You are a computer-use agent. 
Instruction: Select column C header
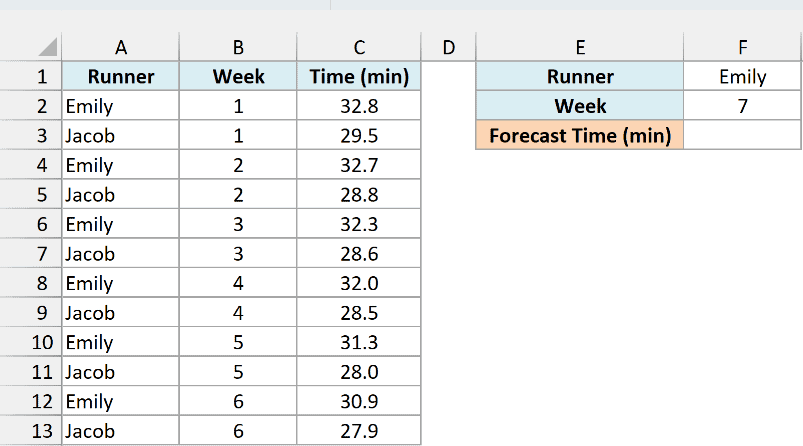[x=359, y=47]
